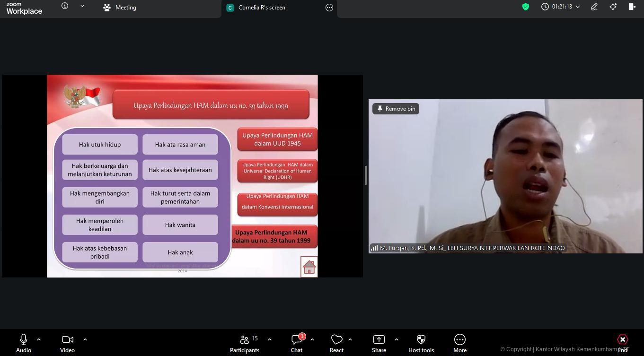This screenshot has height=356, width=644.
Task: Toggle the microphone Audio button
Action: [x=24, y=343]
